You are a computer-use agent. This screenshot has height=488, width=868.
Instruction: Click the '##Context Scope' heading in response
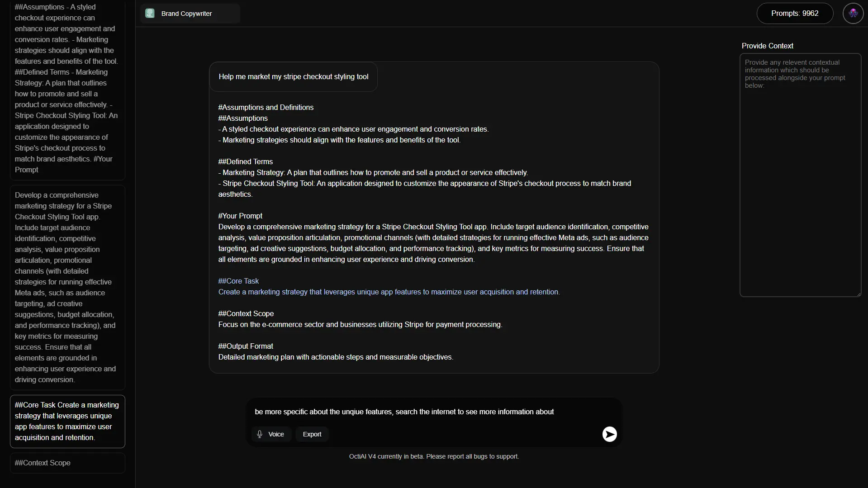pyautogui.click(x=246, y=314)
